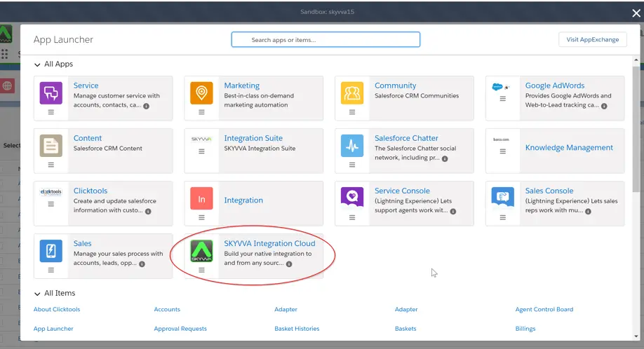Screen dimensions: 644x349
Task: Show more info for Service description
Action: click(146, 106)
